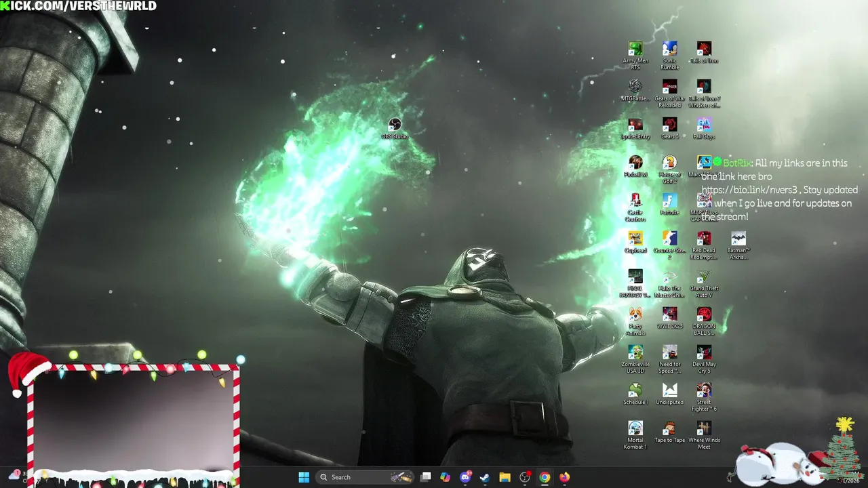
Task: Switch to Google Chrome in taskbar
Action: (x=545, y=477)
